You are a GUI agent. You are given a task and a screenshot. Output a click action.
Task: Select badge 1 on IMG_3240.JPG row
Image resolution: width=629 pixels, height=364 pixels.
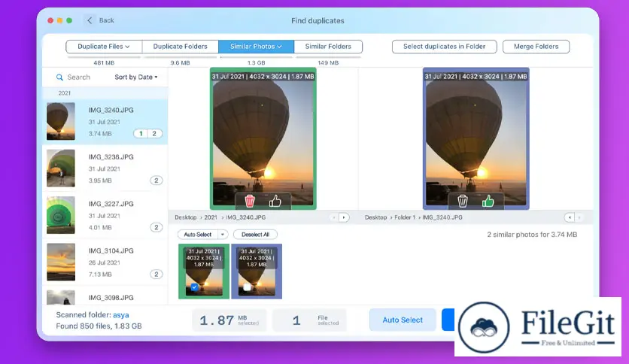click(141, 134)
